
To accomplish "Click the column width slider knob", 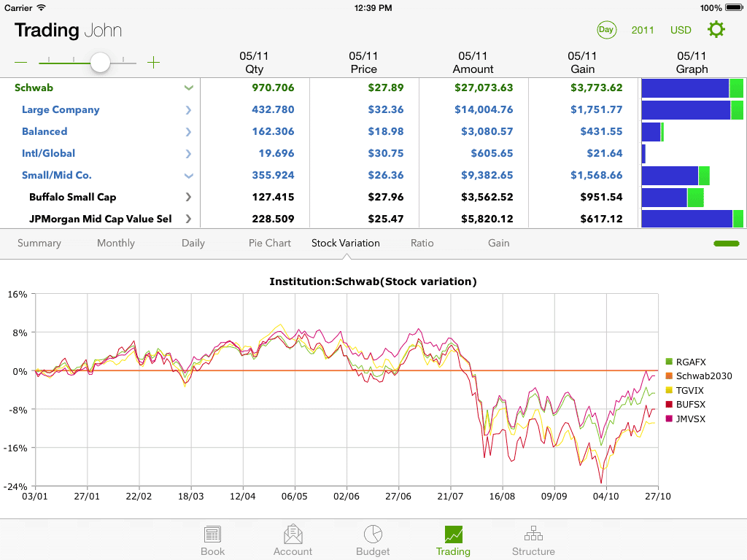I will (100, 63).
